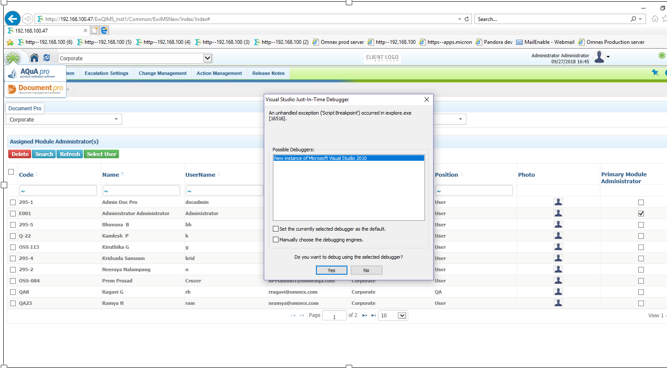The height and width of the screenshot is (368, 667).
Task: Click photo icon for Kamlesh P
Action: tap(558, 236)
